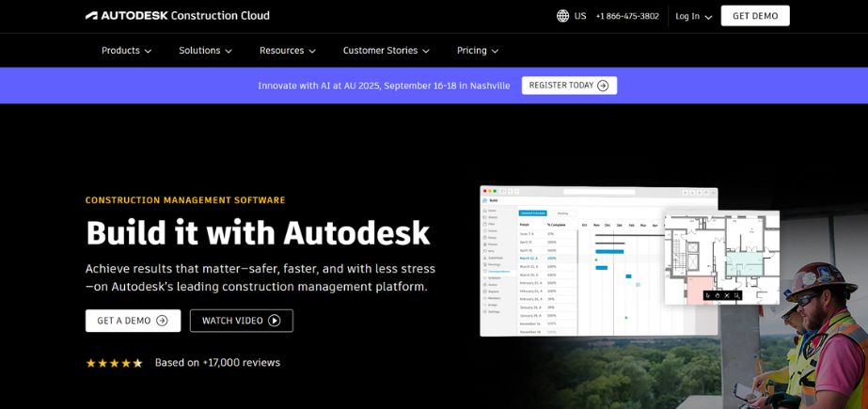Click the Autodesk Construction Cloud logo

click(x=177, y=15)
